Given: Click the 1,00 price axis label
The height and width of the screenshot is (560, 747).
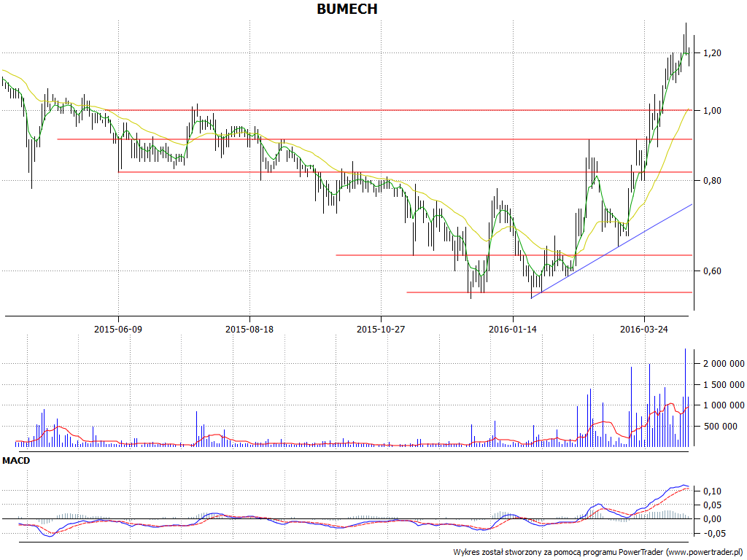Looking at the screenshot, I should (712, 111).
